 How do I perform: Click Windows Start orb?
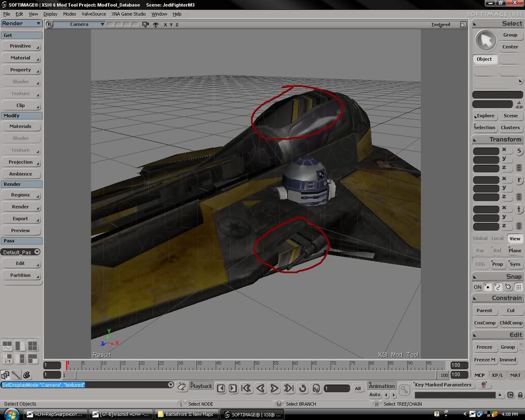pyautogui.click(x=11, y=414)
